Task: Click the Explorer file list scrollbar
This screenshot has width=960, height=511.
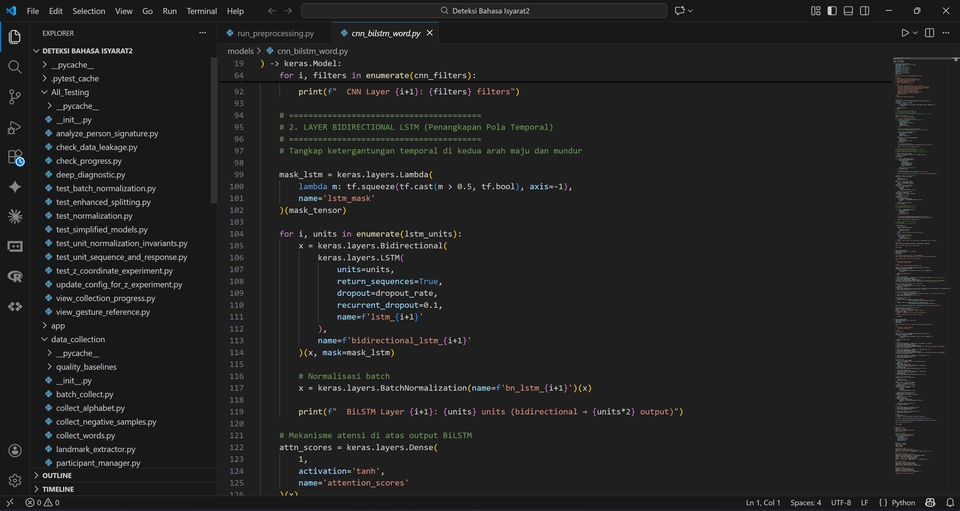Action: pos(214,130)
